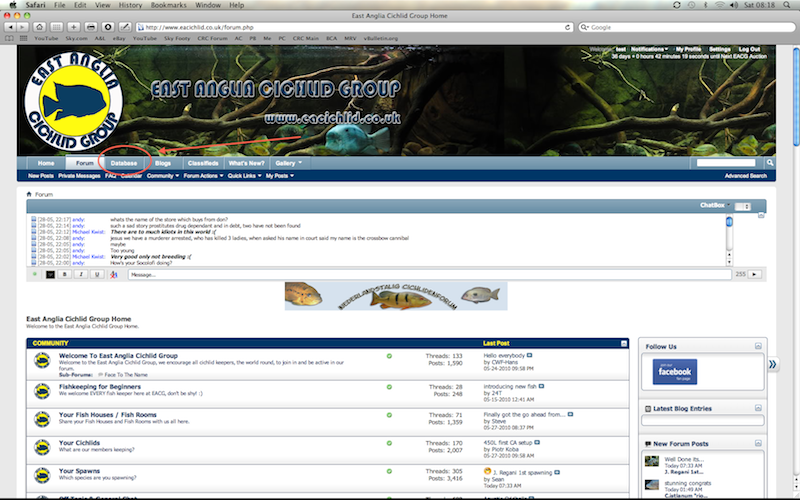Click the breadcrumb home icon beside Forum
The height and width of the screenshot is (500, 800).
point(29,194)
